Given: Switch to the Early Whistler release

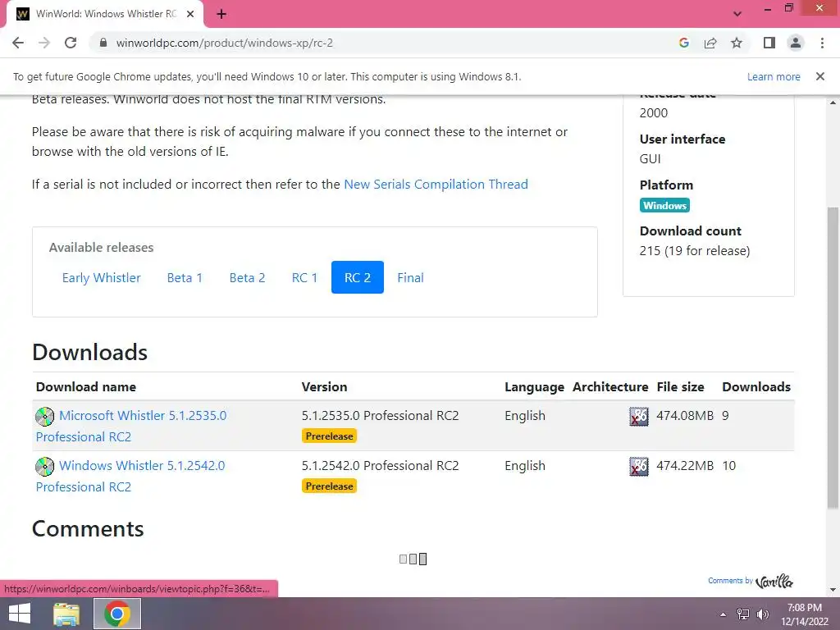Looking at the screenshot, I should pyautogui.click(x=101, y=277).
